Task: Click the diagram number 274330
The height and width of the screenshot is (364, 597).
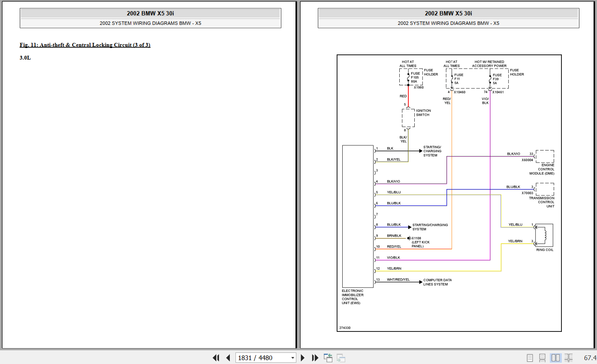Action: coord(345,328)
